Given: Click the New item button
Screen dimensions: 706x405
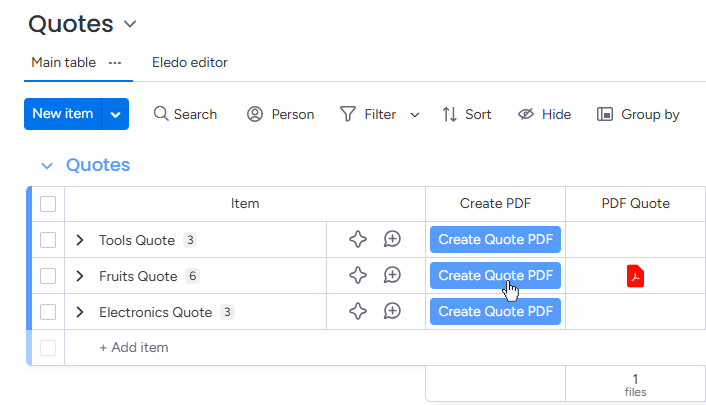Looking at the screenshot, I should click(x=63, y=114).
